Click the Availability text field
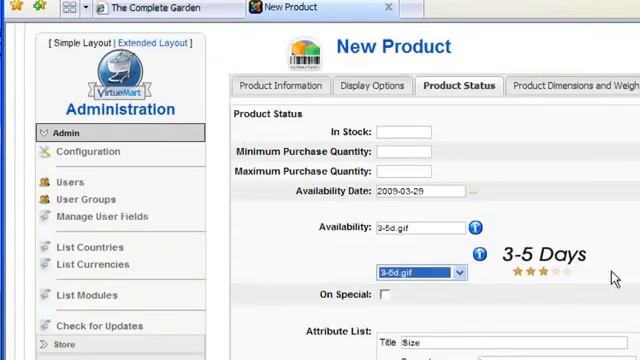This screenshot has height=360, width=640. tap(420, 228)
